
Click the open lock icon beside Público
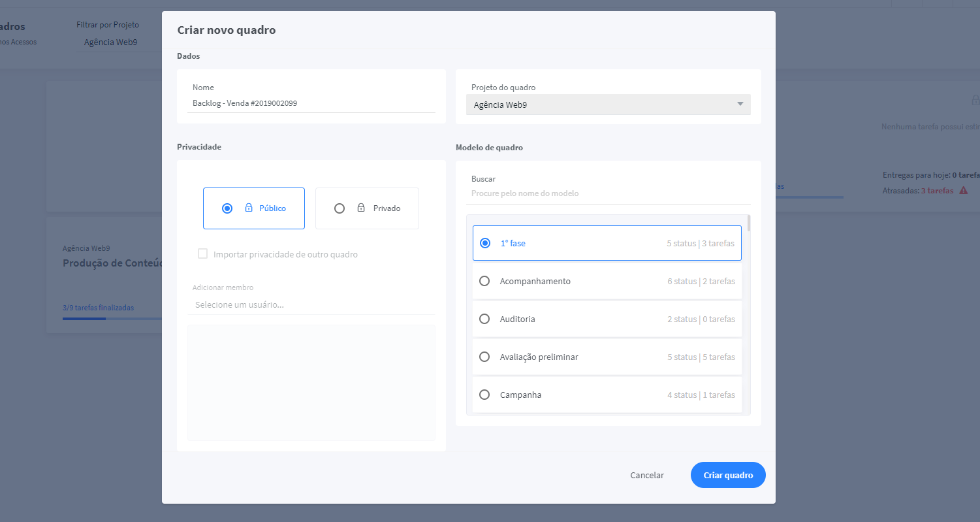(x=249, y=208)
